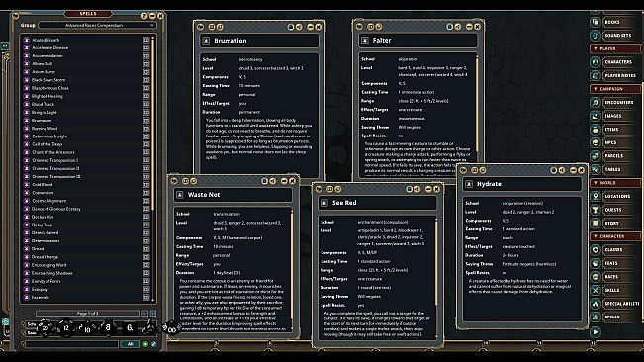Open help for the Spells window
644x362 pixels.
144,16
